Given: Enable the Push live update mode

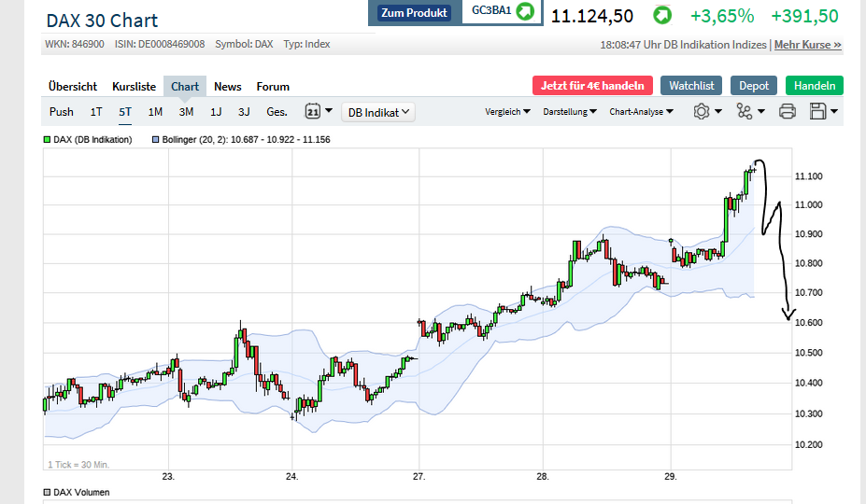Looking at the screenshot, I should [62, 112].
